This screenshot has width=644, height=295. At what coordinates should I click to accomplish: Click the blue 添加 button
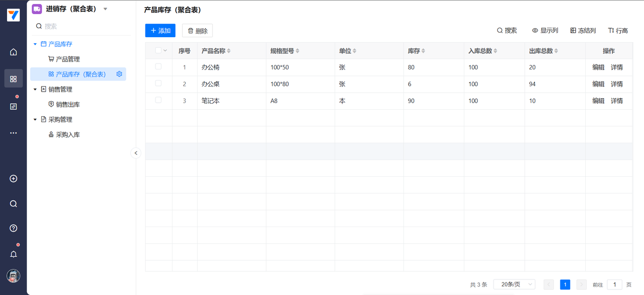point(160,31)
